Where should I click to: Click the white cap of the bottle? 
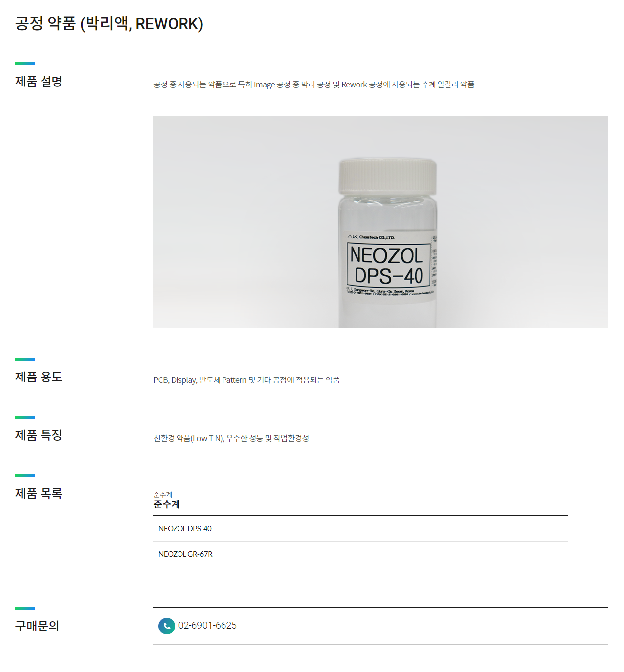point(388,176)
